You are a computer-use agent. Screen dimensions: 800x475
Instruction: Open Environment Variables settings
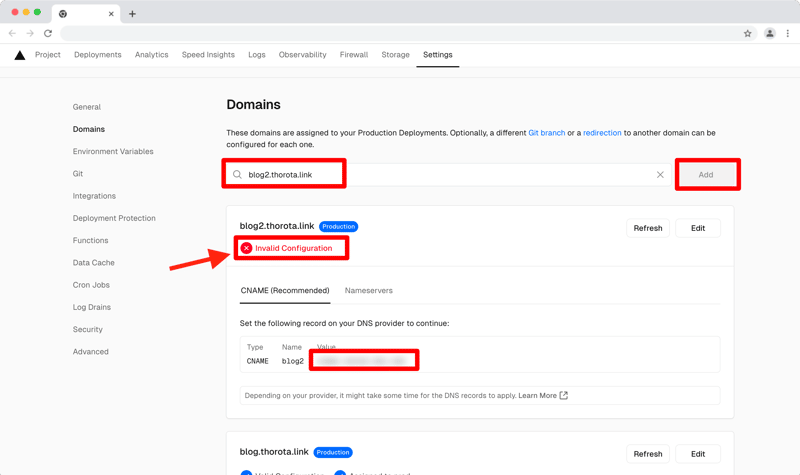pos(113,152)
